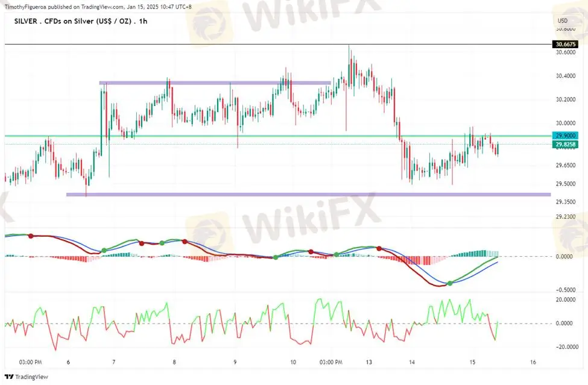This screenshot has width=588, height=385.
Task: Click the 20.0000 oscillator axis value
Action: [x=566, y=299]
